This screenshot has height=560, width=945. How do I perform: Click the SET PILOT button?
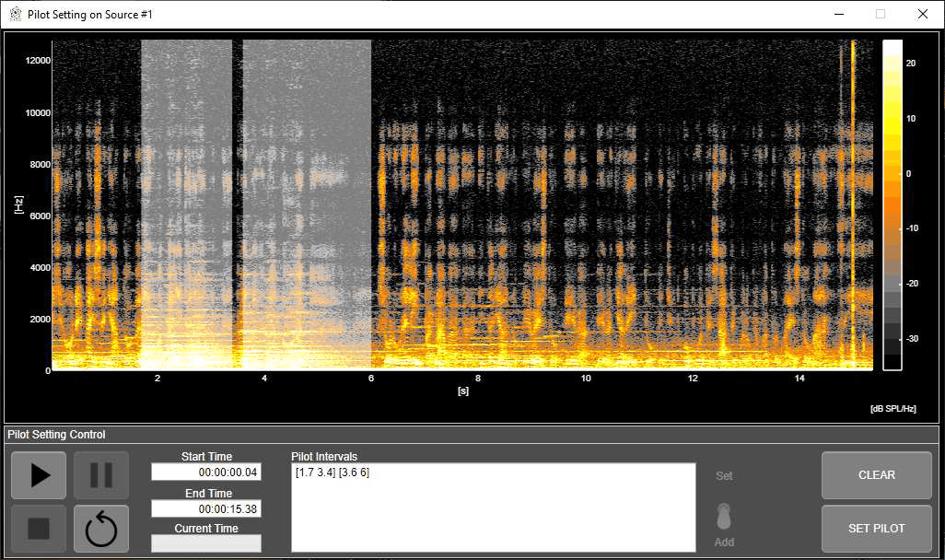[876, 529]
